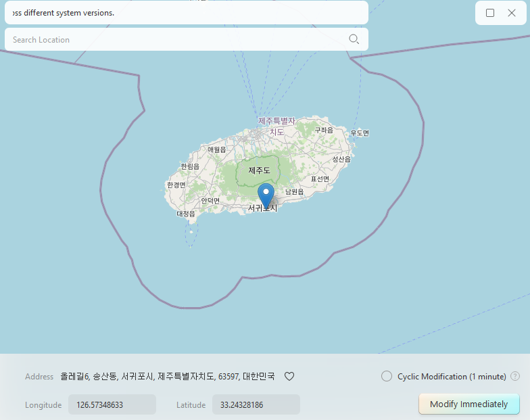Click the 한림읍 label on map
The image size is (530, 420).
tap(190, 166)
